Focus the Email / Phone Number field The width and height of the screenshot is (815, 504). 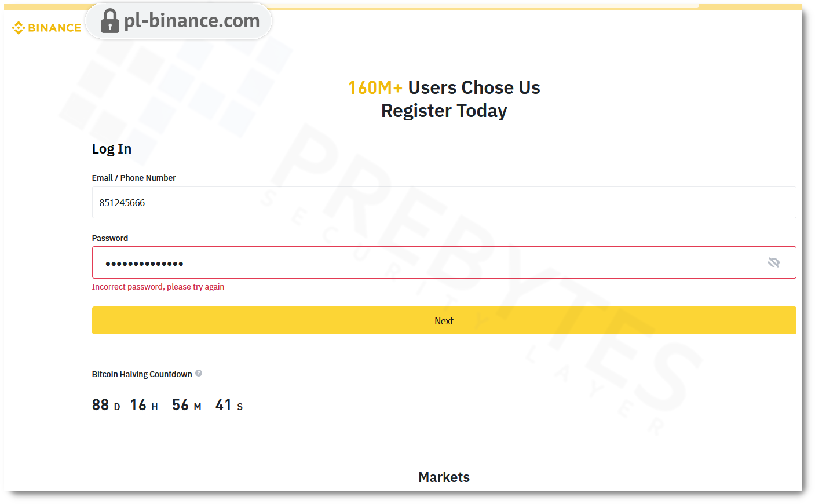pos(444,202)
